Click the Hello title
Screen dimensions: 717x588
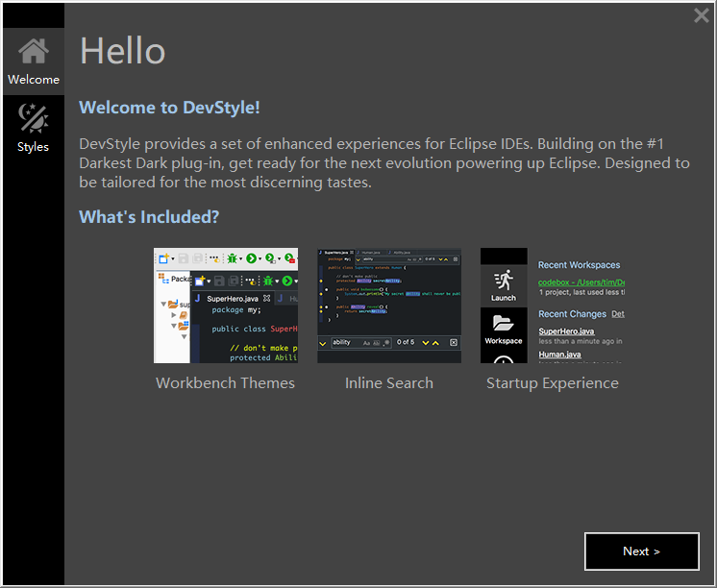coord(123,51)
